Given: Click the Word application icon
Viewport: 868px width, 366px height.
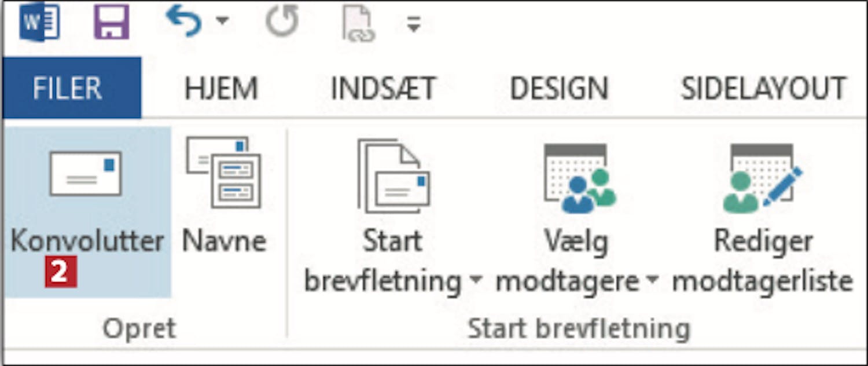Looking at the screenshot, I should 39,23.
